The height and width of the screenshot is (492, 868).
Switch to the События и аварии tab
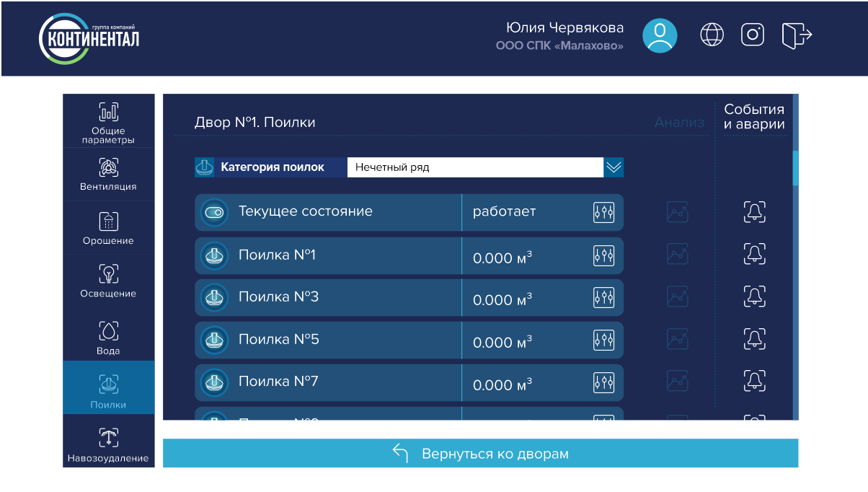point(755,116)
